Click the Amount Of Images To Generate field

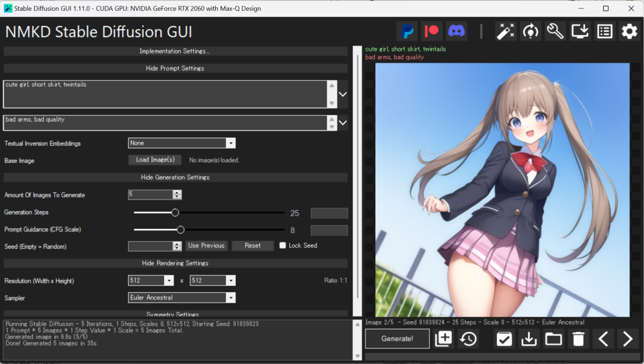click(151, 195)
